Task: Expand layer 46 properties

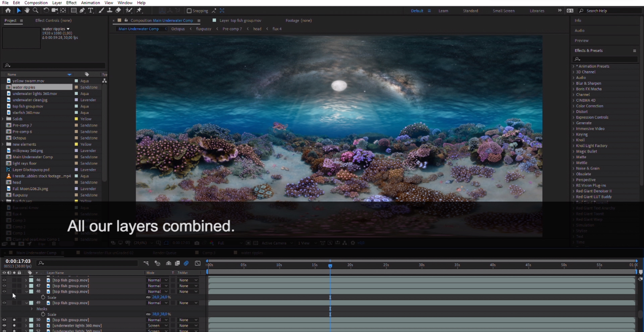Action: pyautogui.click(x=26, y=280)
